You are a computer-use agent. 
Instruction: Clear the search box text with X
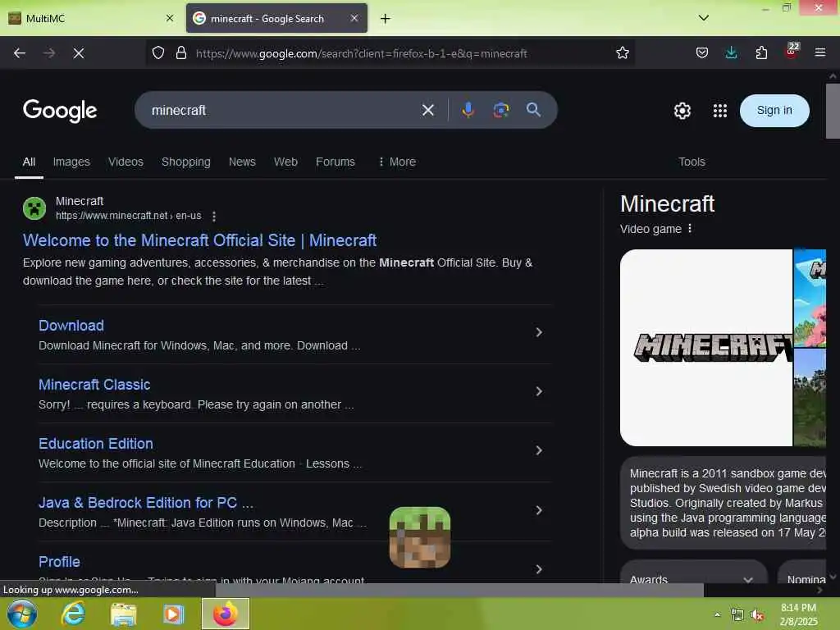tap(427, 111)
